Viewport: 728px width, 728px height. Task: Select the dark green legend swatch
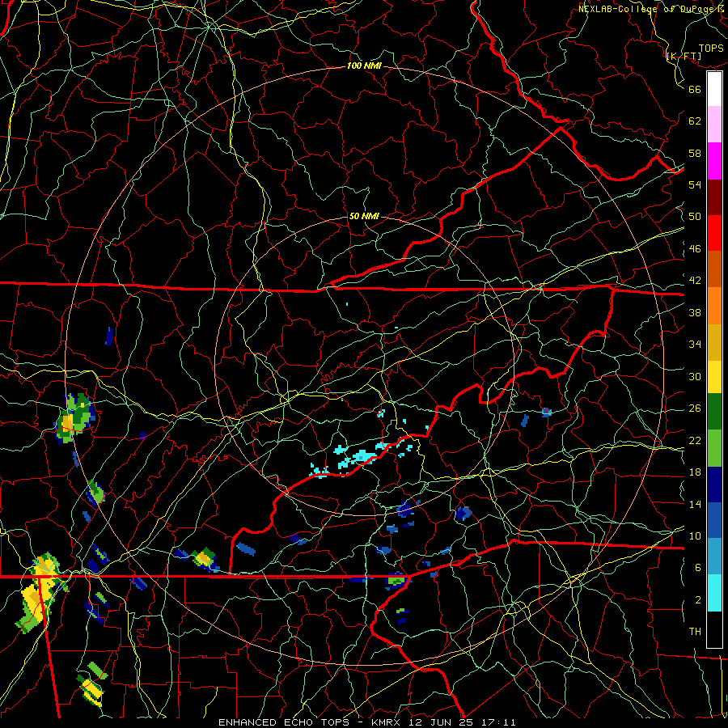coord(714,412)
